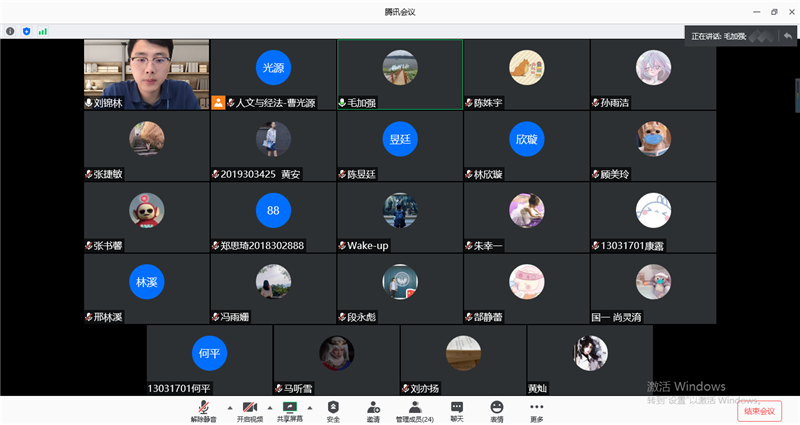Open the share options arrow beside 共享屏幕
The image size is (800, 425).
310,408
